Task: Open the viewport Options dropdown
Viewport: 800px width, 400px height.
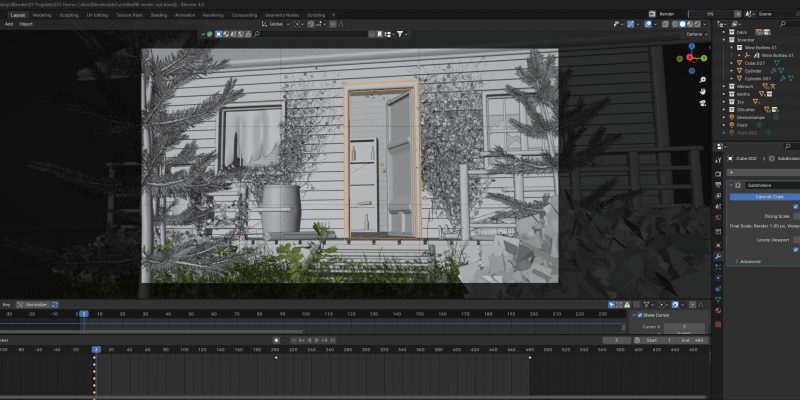Action: click(x=695, y=34)
